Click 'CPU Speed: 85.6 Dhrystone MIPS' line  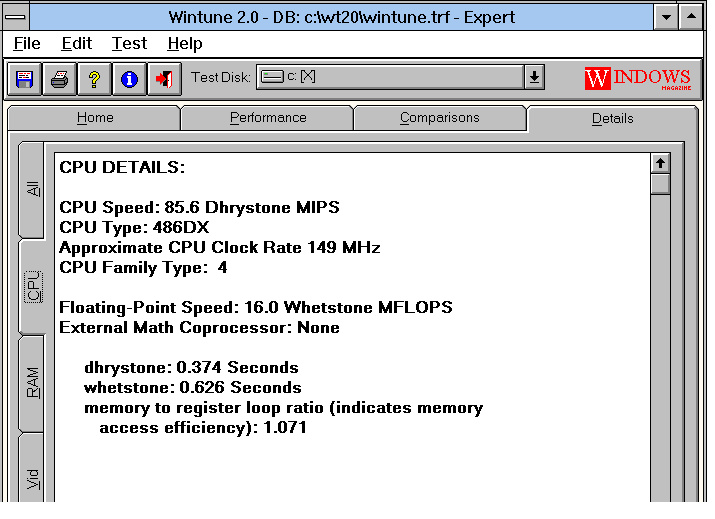[199, 208]
